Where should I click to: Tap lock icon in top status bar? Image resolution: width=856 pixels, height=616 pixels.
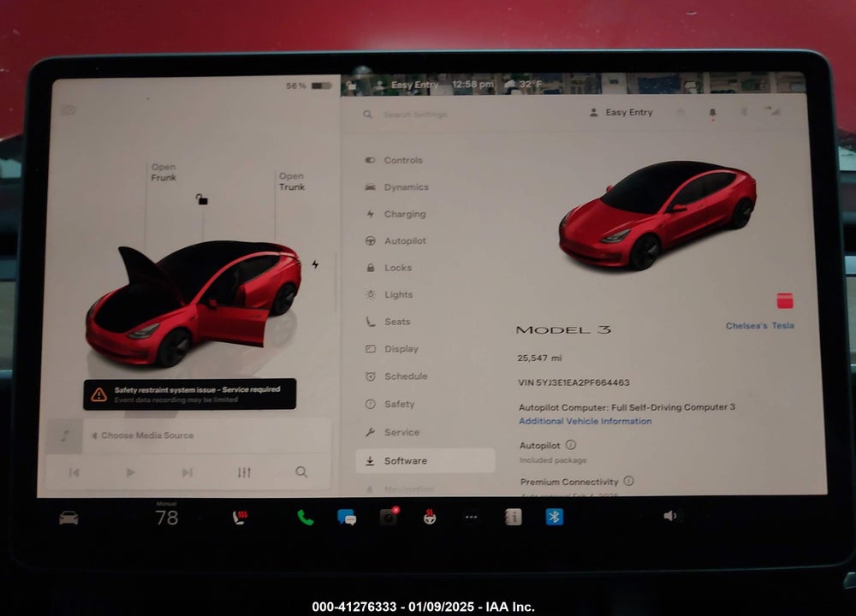click(x=352, y=85)
